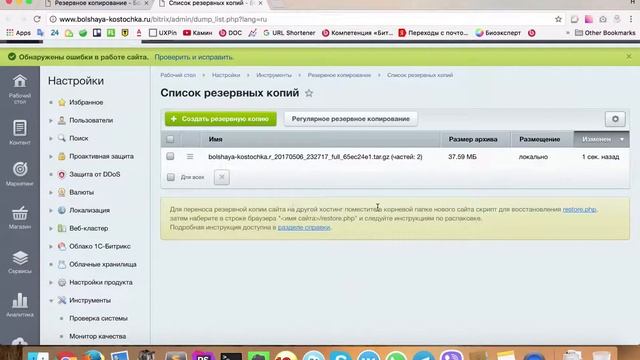Screen dimensions: 640x360
Task: Click the Защита от DDoS icon
Action: coord(62,174)
